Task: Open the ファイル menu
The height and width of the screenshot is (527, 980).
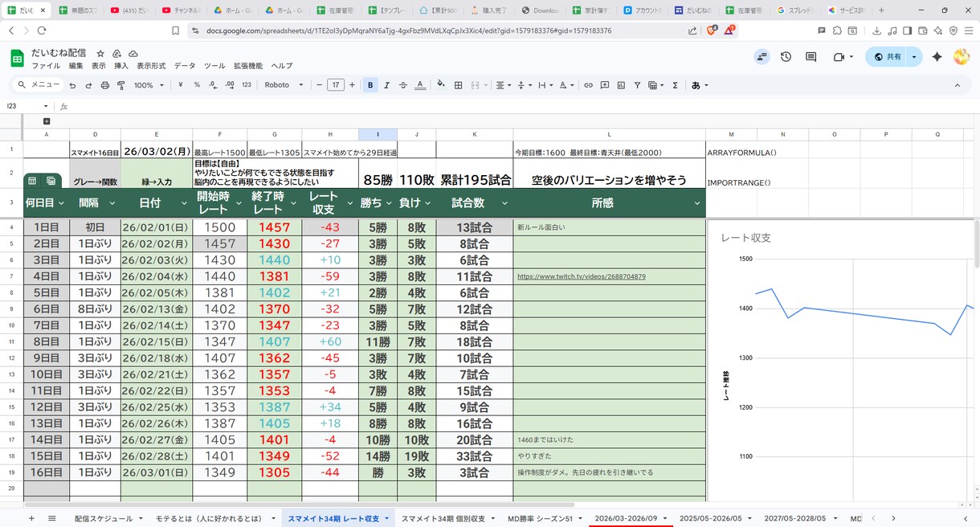Action: click(46, 66)
